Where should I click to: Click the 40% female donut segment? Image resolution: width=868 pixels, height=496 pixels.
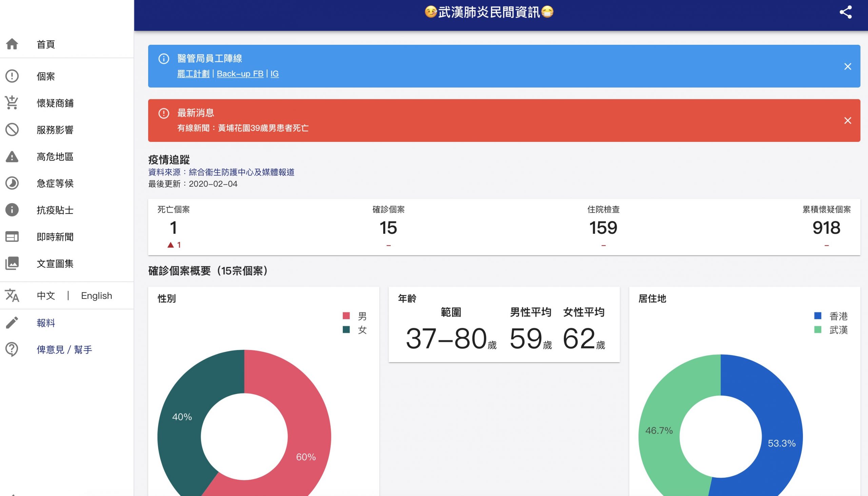pyautogui.click(x=182, y=417)
